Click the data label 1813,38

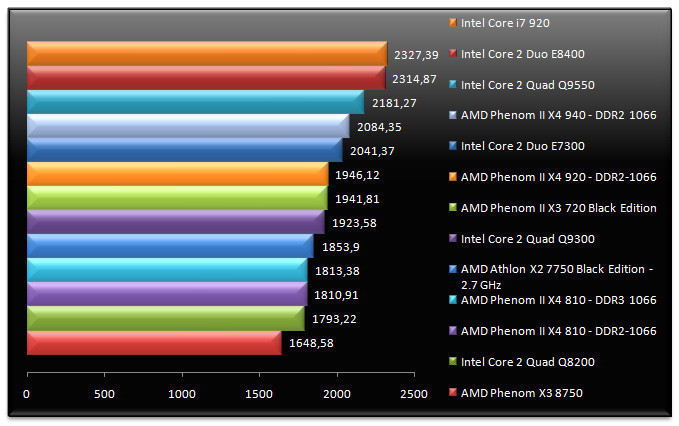point(337,271)
